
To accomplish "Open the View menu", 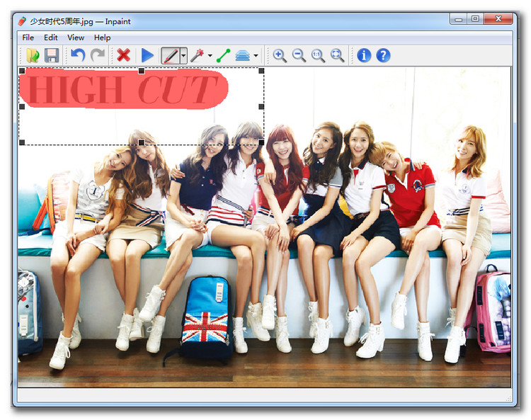I will [x=76, y=38].
